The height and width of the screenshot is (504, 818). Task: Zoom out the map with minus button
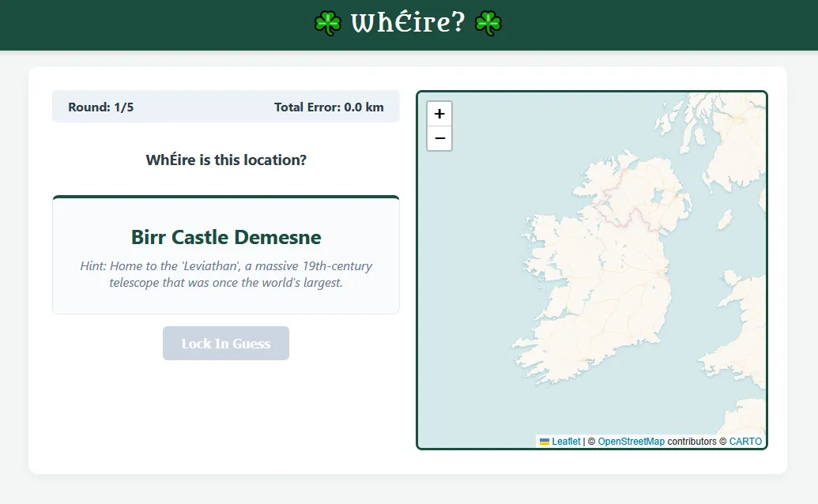point(439,138)
